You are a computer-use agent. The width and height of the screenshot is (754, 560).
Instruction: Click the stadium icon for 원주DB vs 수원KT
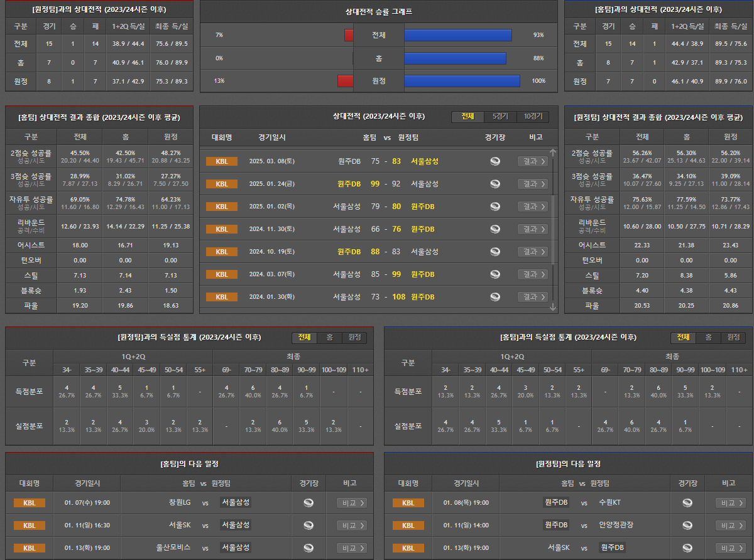(687, 503)
